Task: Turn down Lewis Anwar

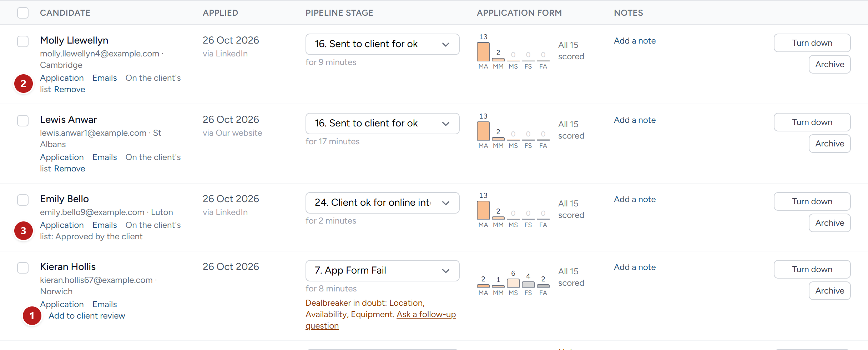Action: [812, 122]
